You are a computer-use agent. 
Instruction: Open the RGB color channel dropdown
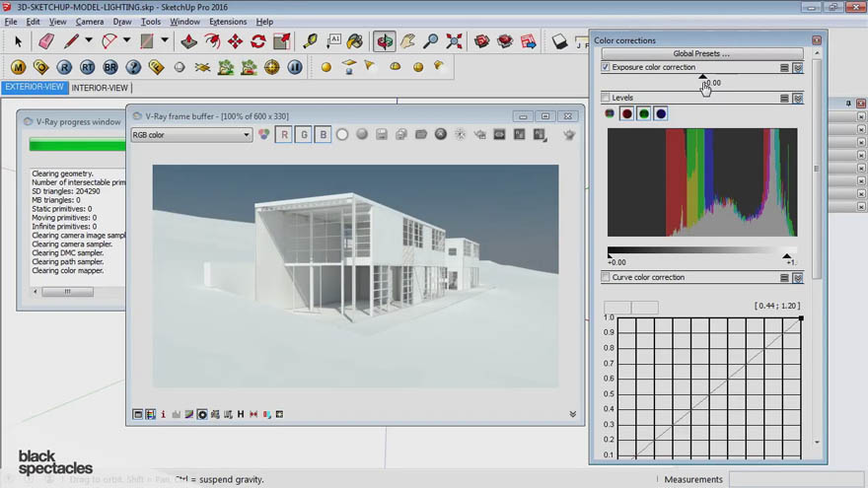(191, 135)
